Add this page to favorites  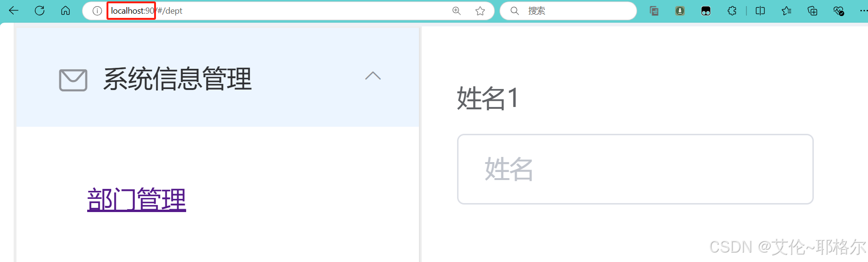coord(480,11)
